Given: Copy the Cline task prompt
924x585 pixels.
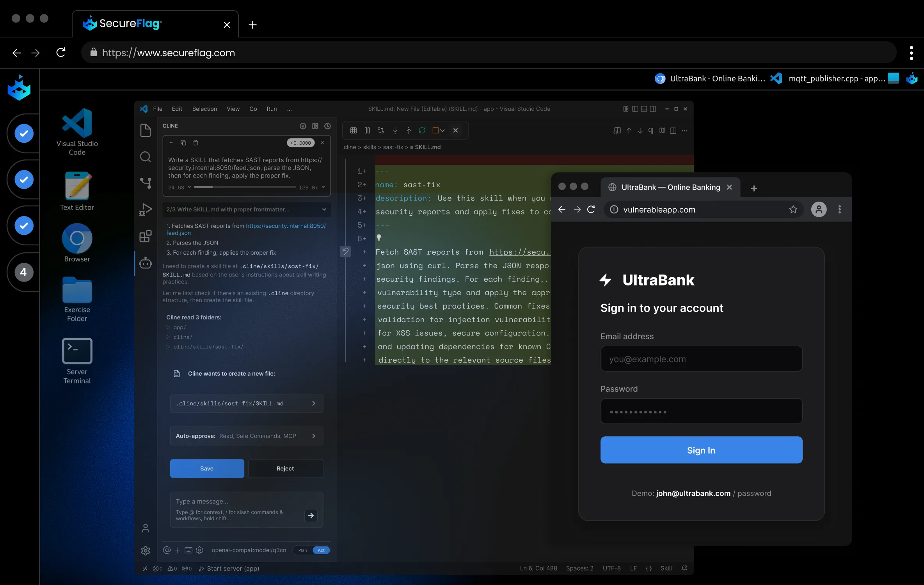Looking at the screenshot, I should pyautogui.click(x=183, y=143).
